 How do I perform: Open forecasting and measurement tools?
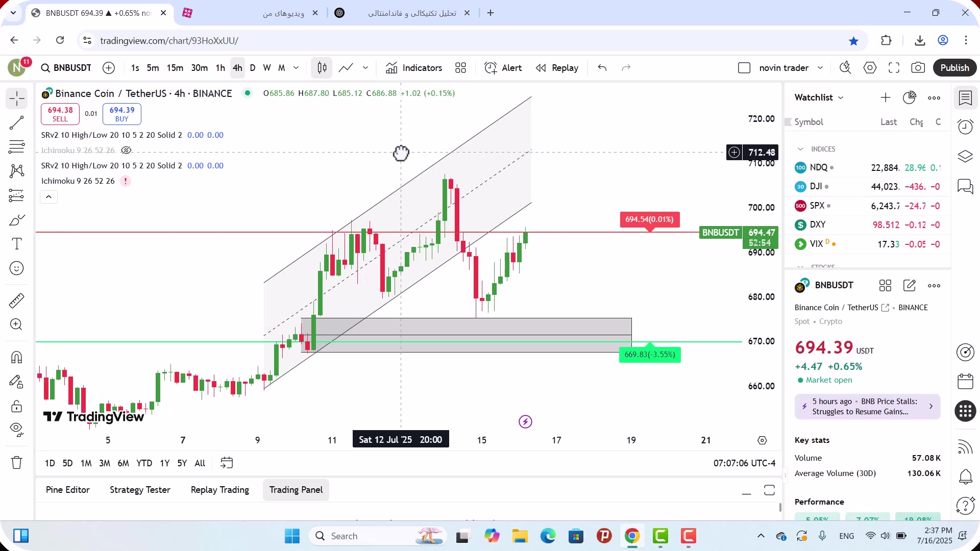tap(16, 195)
